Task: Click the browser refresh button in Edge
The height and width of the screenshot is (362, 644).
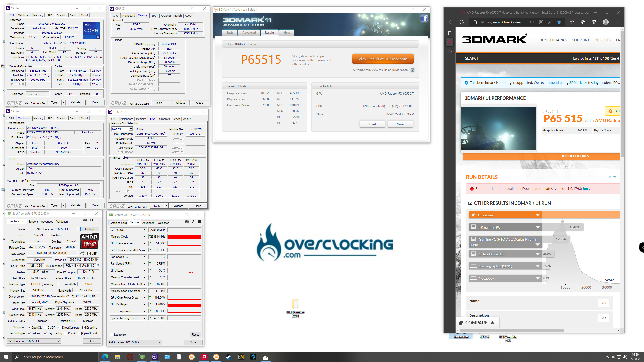Action: tap(462, 22)
